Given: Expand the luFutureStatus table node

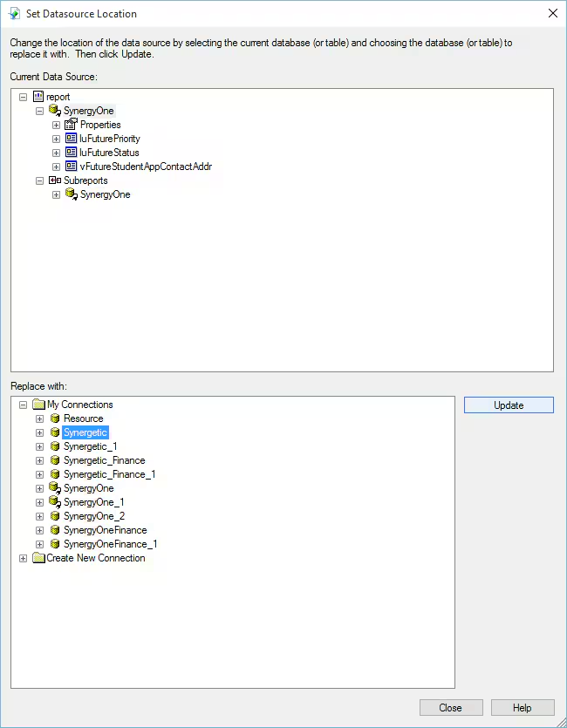Looking at the screenshot, I should 56,153.
